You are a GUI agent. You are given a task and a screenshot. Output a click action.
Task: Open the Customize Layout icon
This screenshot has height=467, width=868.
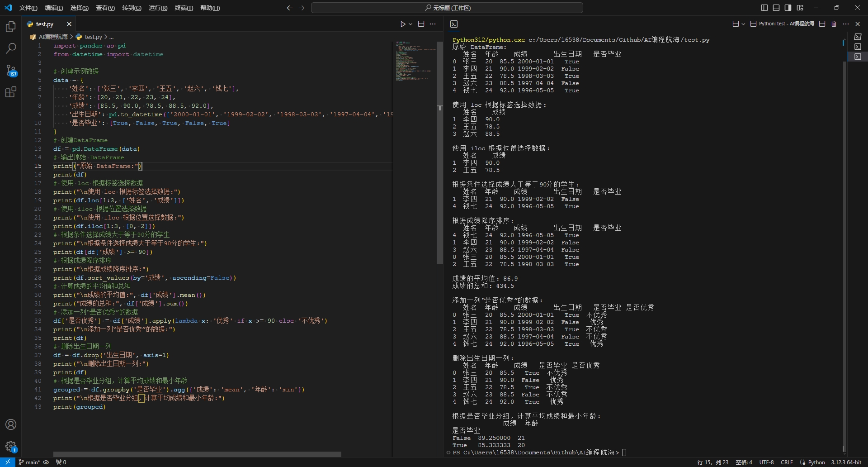pyautogui.click(x=800, y=8)
